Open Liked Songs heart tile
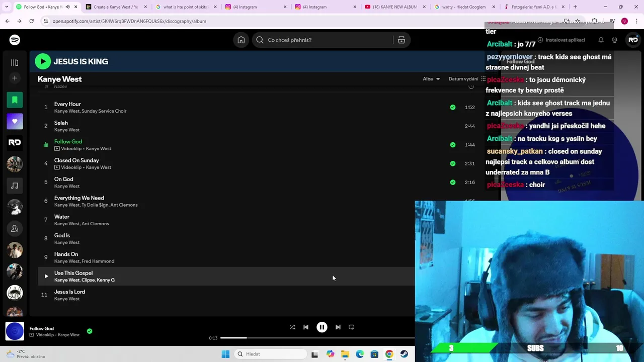 (x=15, y=121)
